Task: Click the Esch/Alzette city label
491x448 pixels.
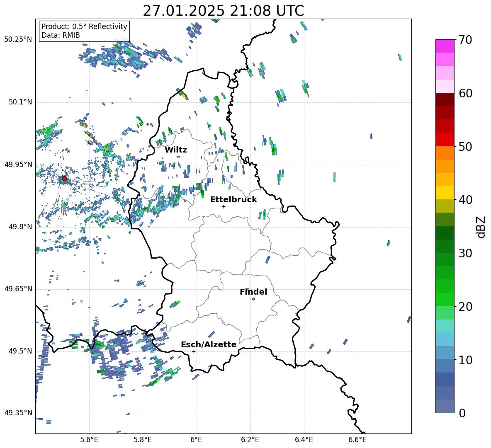Action: [x=209, y=345]
